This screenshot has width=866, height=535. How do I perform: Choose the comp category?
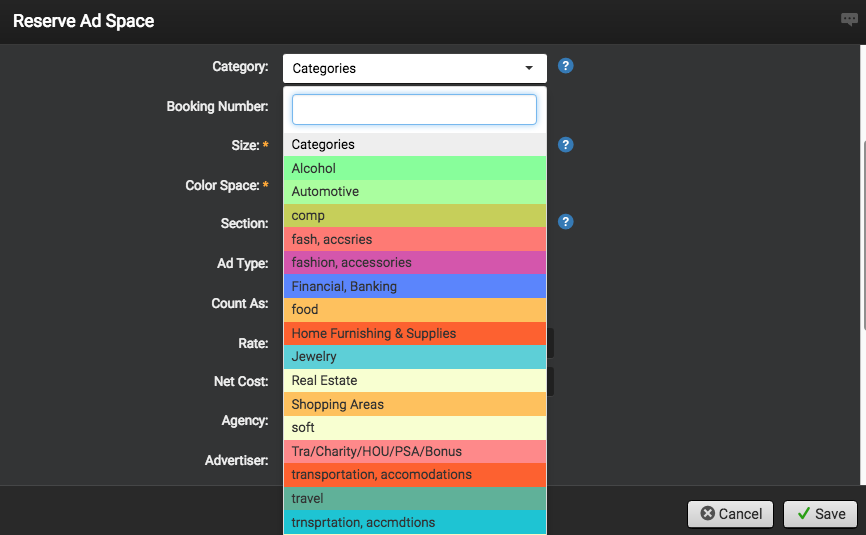tap(414, 215)
